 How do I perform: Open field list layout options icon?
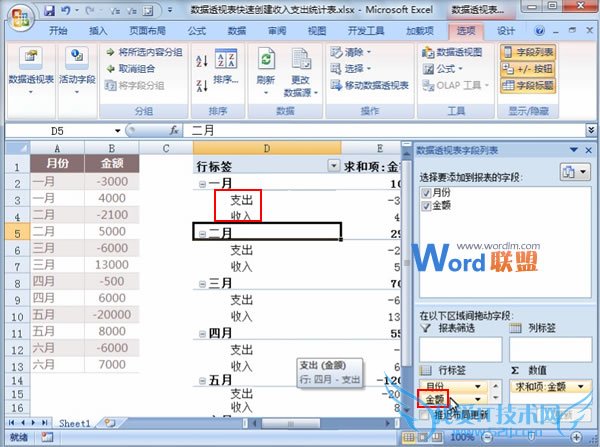pyautogui.click(x=575, y=172)
